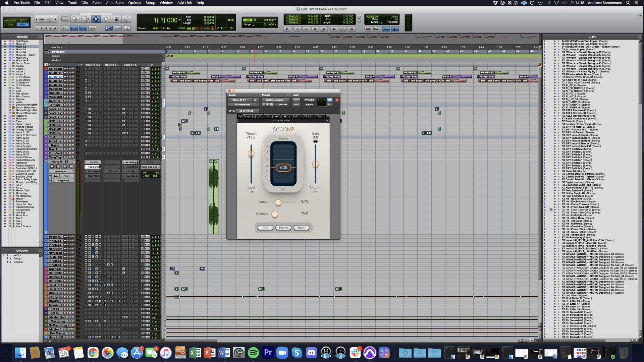Enable Shuffle edit mode
Screen dimensions: 644x362
tap(10, 20)
